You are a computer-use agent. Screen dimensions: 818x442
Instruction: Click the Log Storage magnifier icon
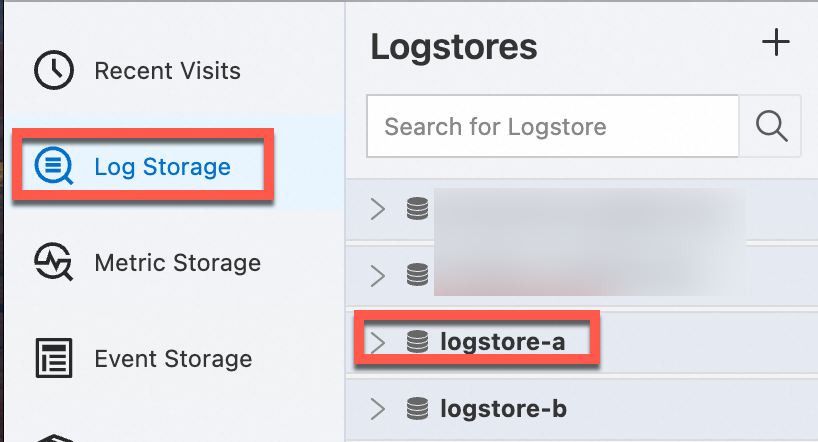tap(54, 167)
